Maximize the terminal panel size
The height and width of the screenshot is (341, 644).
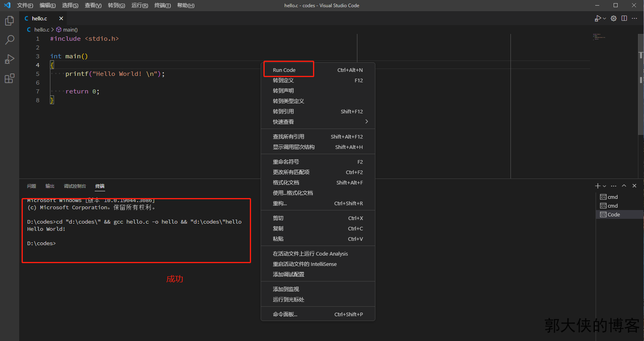click(x=624, y=186)
